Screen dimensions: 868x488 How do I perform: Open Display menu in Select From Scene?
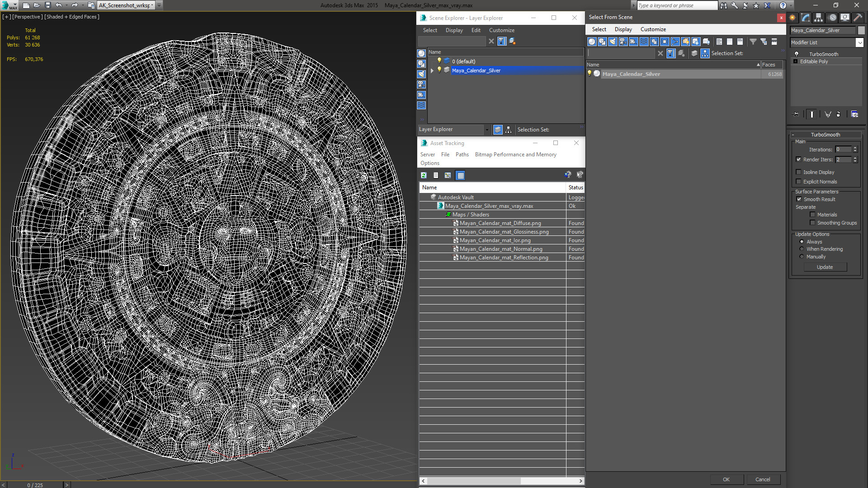pyautogui.click(x=623, y=29)
